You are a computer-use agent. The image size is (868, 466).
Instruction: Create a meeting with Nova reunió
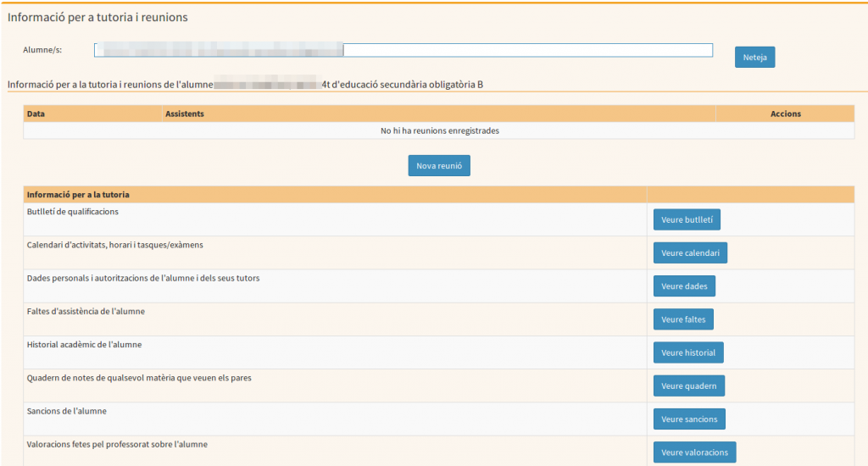(439, 166)
